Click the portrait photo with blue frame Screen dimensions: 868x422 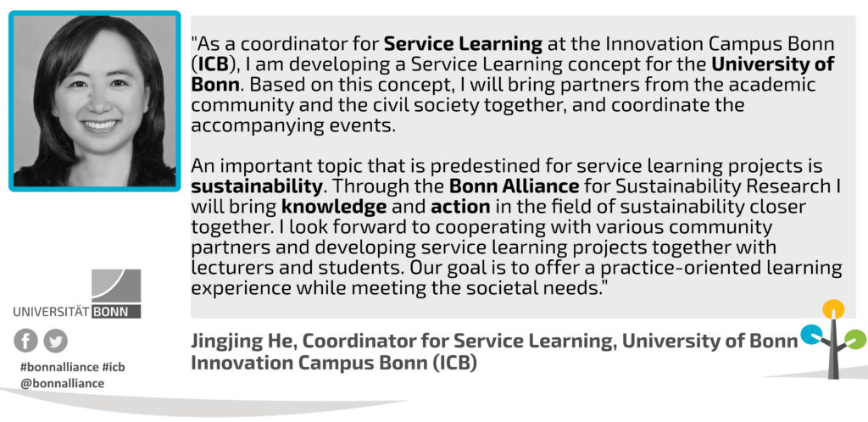pos(95,101)
